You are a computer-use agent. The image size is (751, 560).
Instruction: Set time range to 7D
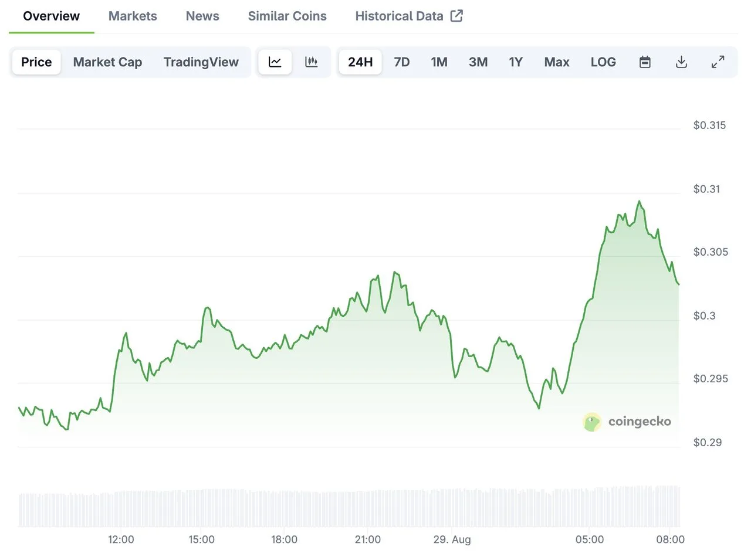pos(401,62)
